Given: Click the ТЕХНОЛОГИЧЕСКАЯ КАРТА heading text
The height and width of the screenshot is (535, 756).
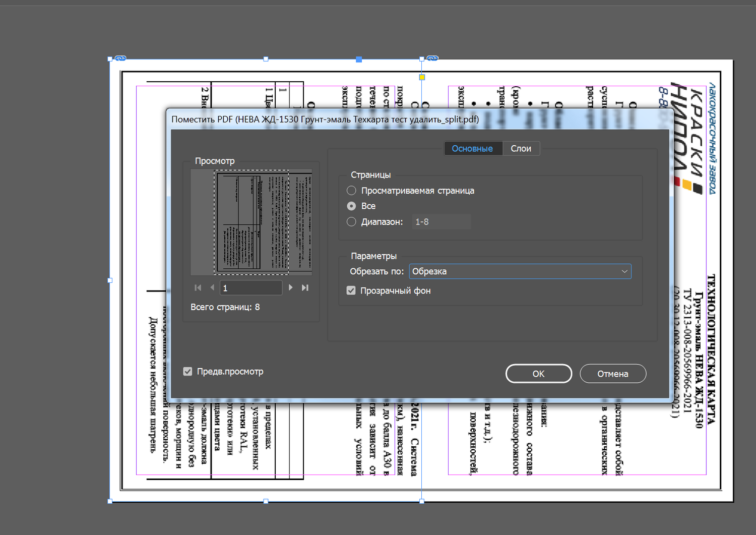Looking at the screenshot, I should [711, 349].
